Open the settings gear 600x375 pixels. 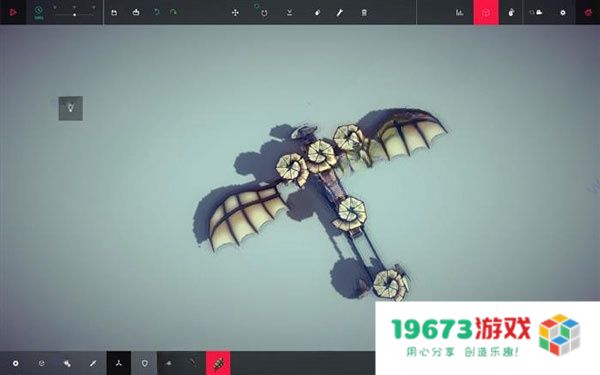coord(562,13)
